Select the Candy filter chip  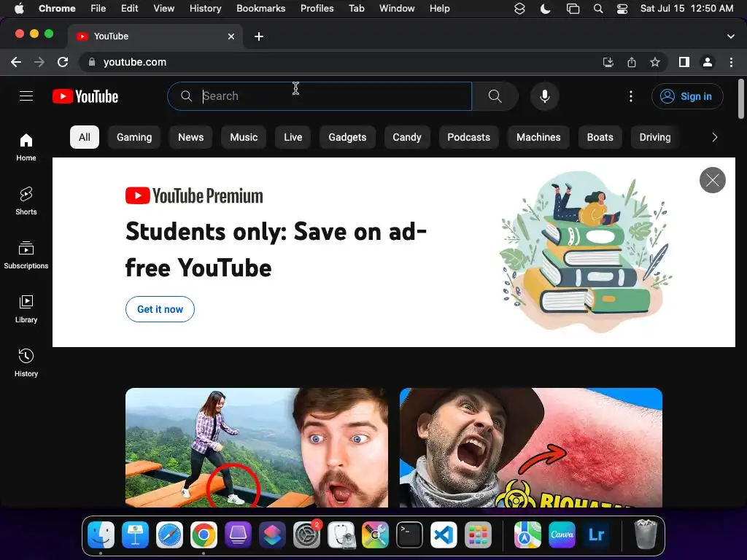point(407,137)
